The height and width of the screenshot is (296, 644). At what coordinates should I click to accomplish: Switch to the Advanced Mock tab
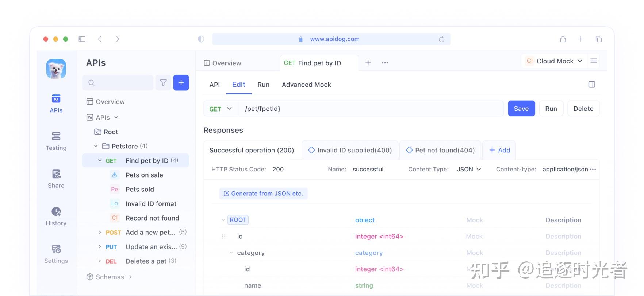(x=306, y=85)
